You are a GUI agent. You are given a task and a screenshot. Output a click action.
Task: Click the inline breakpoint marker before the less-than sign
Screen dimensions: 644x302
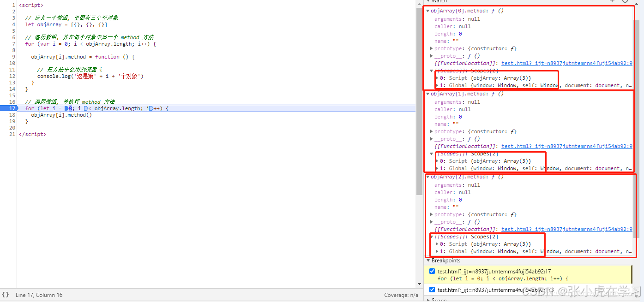click(86, 108)
